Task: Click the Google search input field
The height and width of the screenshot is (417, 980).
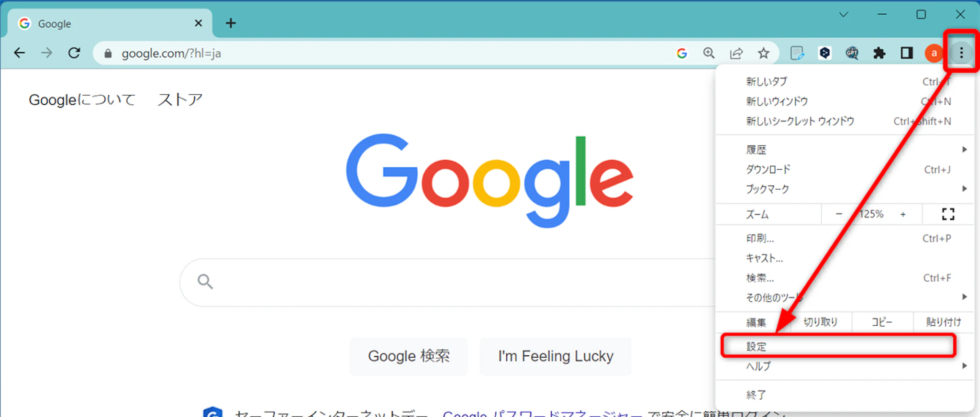Action: point(447,282)
